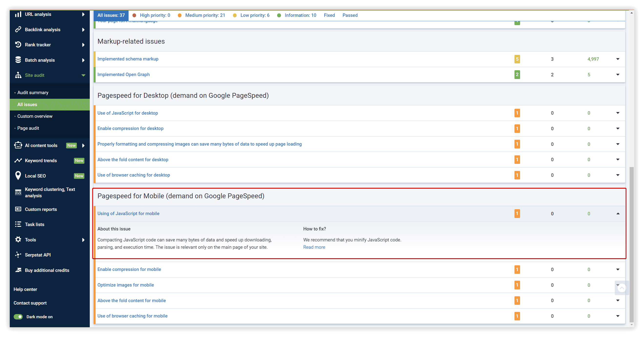Click the Buy additional credits icon
644x337 pixels.
(18, 270)
